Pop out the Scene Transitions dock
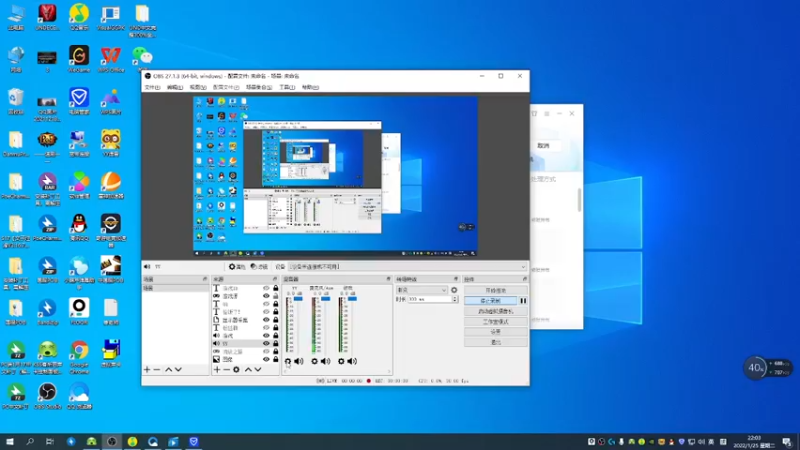The image size is (800, 450). pyautogui.click(x=456, y=279)
